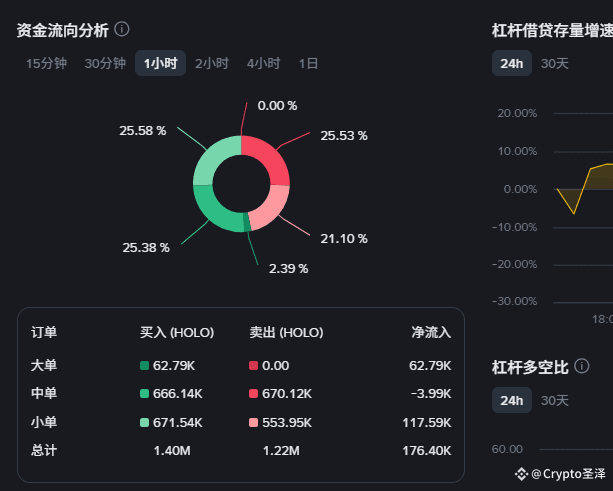
Task: Click info icon next to 杠杆多空比
Action: pos(581,366)
